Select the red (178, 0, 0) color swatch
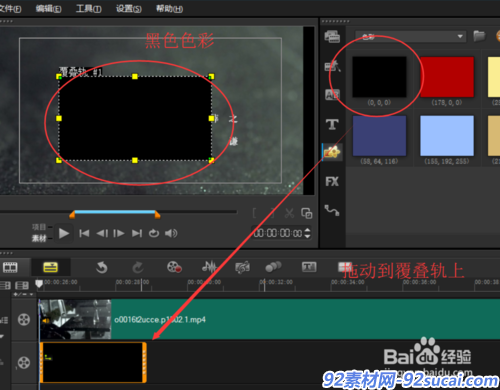The width and height of the screenshot is (500, 390). [447, 77]
